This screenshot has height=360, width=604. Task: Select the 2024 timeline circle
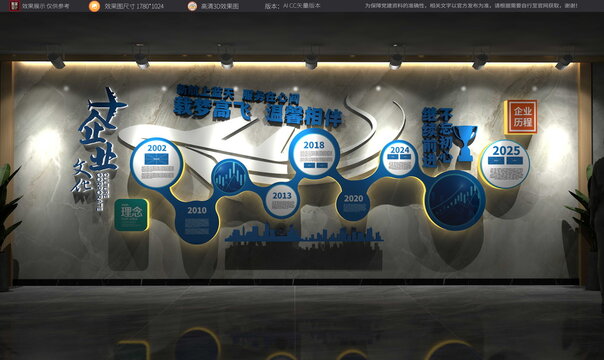coord(399,159)
